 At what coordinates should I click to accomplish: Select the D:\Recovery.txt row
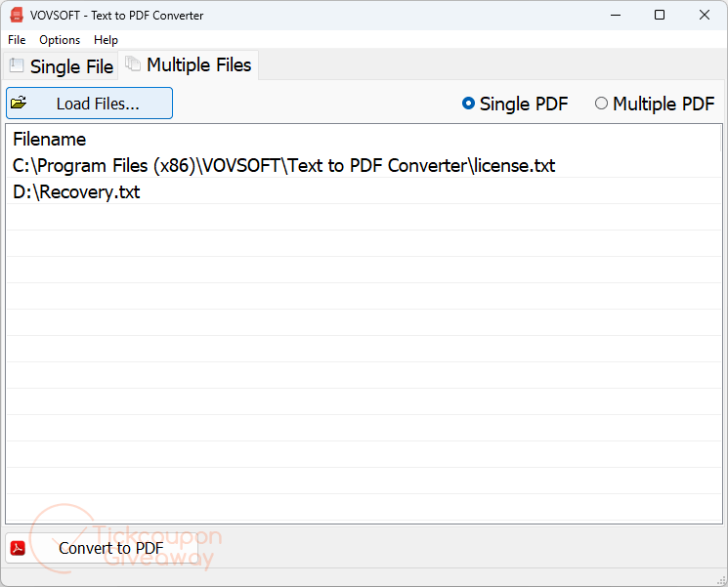[364, 191]
